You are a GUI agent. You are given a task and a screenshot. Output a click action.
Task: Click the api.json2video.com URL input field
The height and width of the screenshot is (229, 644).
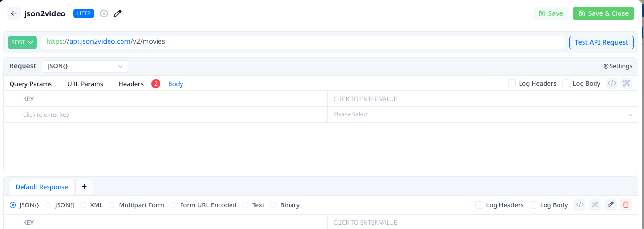pyautogui.click(x=303, y=42)
